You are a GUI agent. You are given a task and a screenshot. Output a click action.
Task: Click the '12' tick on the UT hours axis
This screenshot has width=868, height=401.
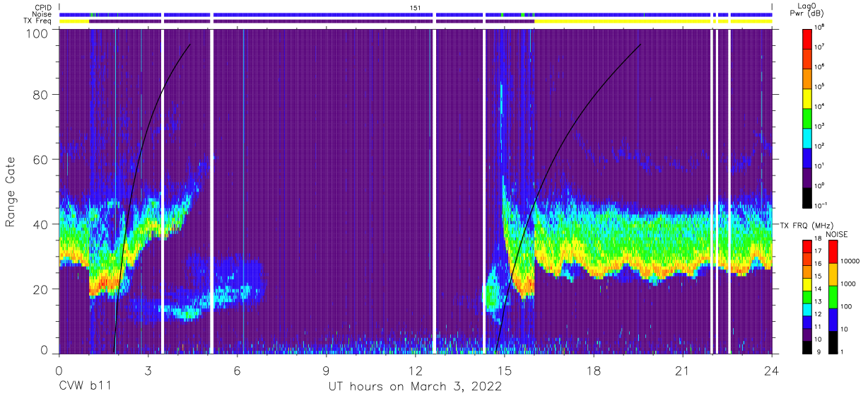pyautogui.click(x=416, y=370)
